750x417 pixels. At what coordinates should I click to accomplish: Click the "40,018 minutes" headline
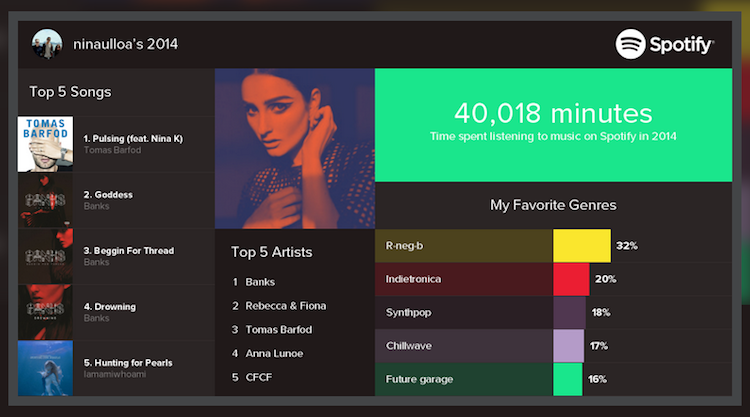pyautogui.click(x=553, y=113)
